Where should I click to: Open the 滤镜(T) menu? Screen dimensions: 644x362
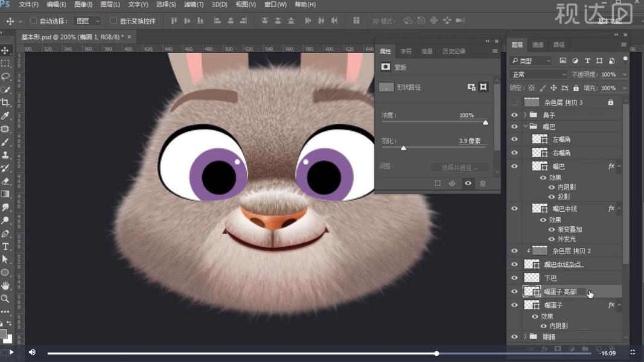(x=194, y=4)
